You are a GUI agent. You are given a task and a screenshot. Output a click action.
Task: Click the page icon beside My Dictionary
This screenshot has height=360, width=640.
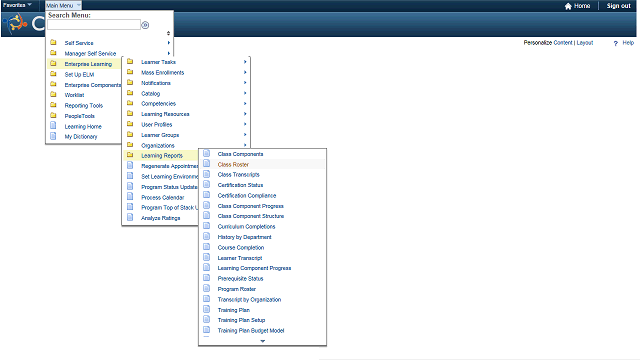click(53, 136)
